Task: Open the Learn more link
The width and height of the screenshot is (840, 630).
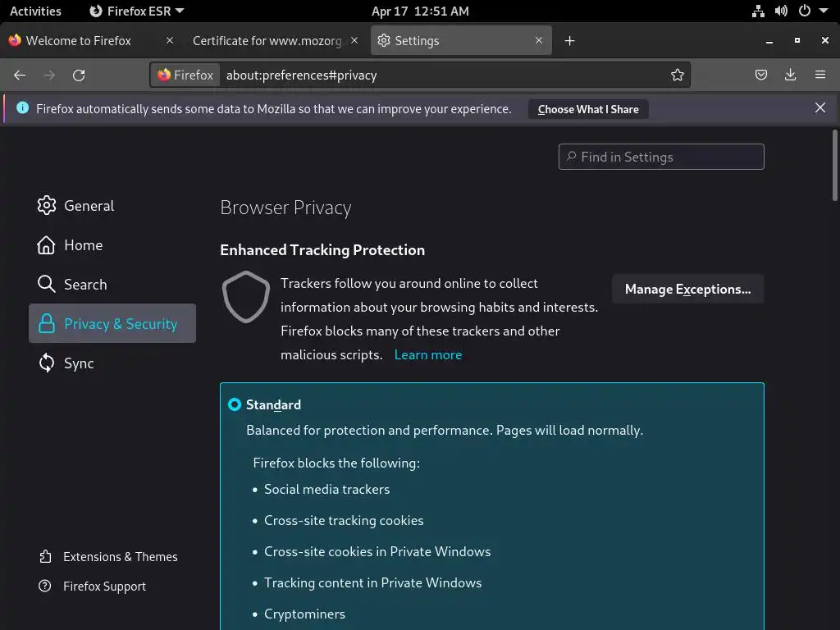Action: pos(428,354)
